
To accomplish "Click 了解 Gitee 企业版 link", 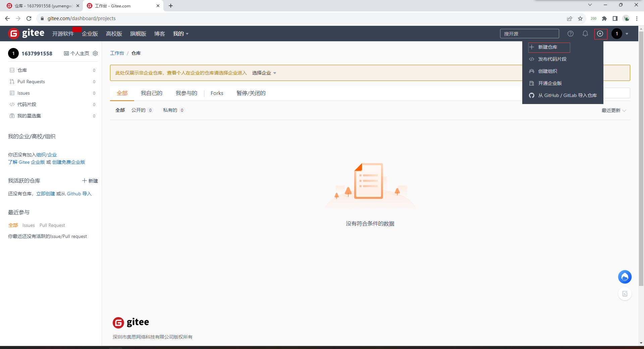I will 26,162.
